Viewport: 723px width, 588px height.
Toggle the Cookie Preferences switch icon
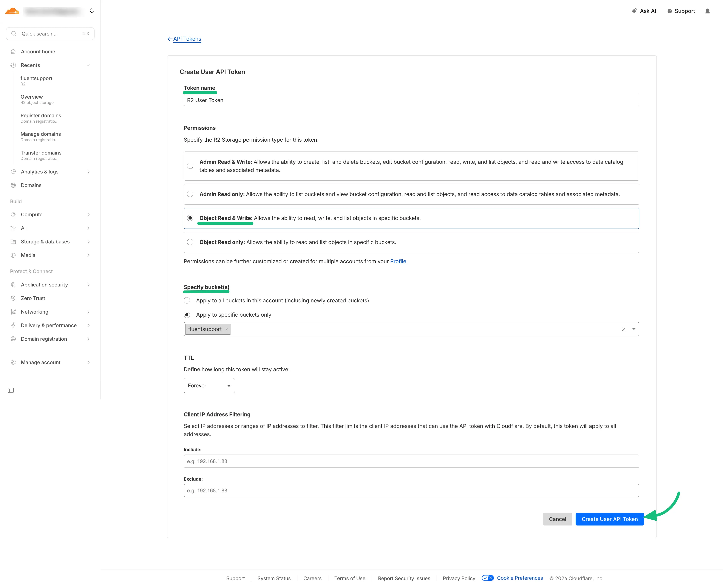point(488,578)
